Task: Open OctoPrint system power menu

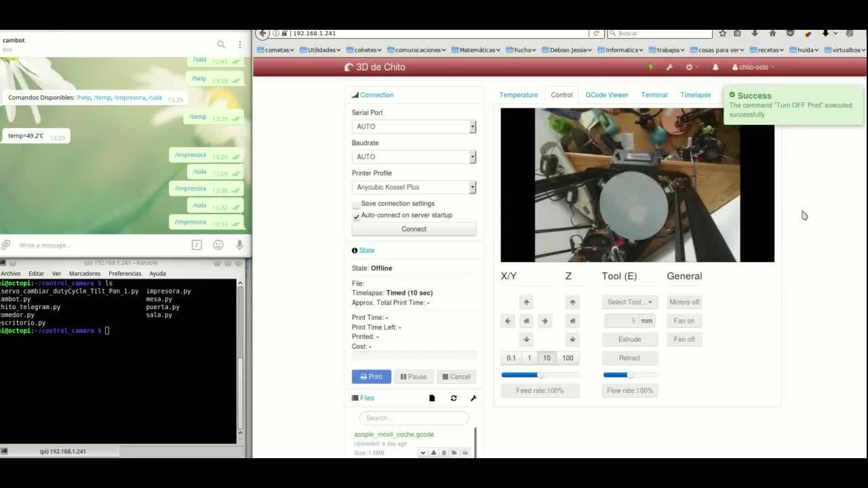Action: click(690, 67)
